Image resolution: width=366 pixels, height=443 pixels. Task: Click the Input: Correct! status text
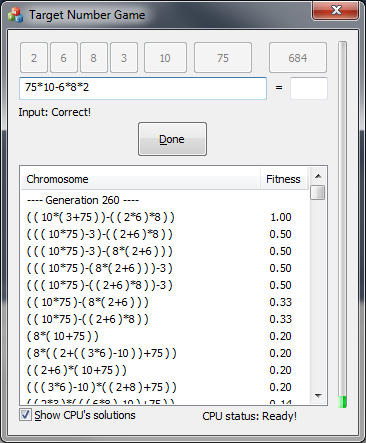pos(55,112)
